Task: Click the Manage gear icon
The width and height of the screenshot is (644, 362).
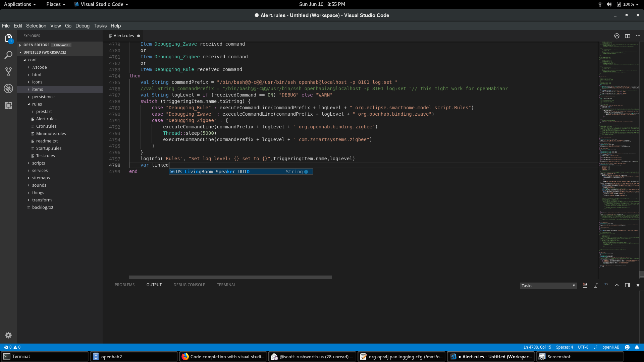Action: click(8, 335)
